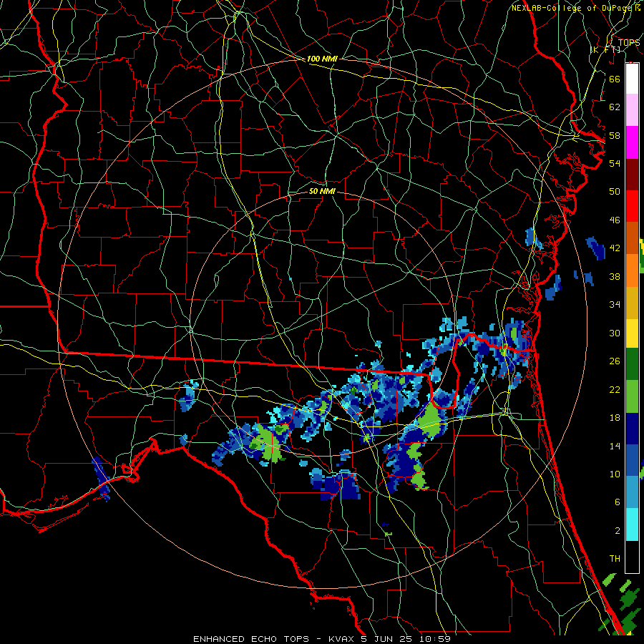Click the 22 legend value

pos(615,389)
